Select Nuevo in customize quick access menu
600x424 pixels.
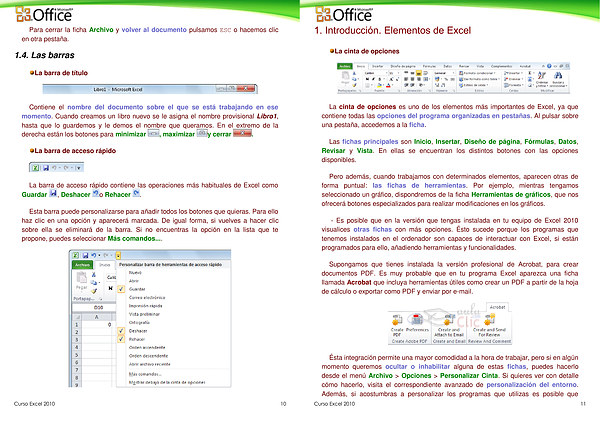tap(135, 273)
